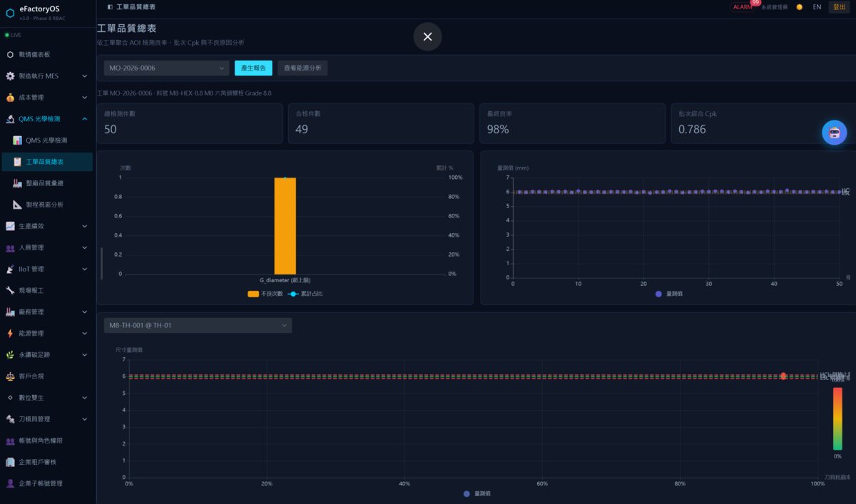Open the MO-2026-0006 work order dropdown
Viewport: 856px width, 504px height.
point(166,68)
